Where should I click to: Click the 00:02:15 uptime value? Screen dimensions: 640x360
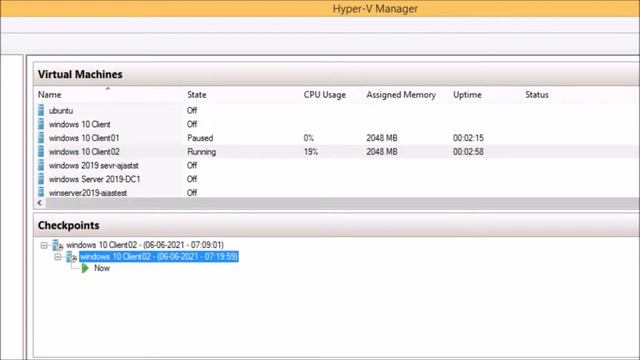[468, 138]
